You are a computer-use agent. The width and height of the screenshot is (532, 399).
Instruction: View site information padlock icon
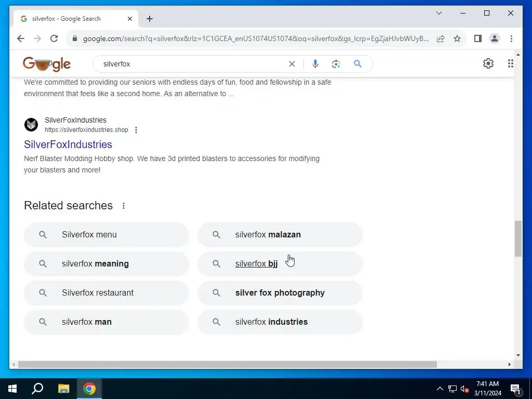[75, 38]
